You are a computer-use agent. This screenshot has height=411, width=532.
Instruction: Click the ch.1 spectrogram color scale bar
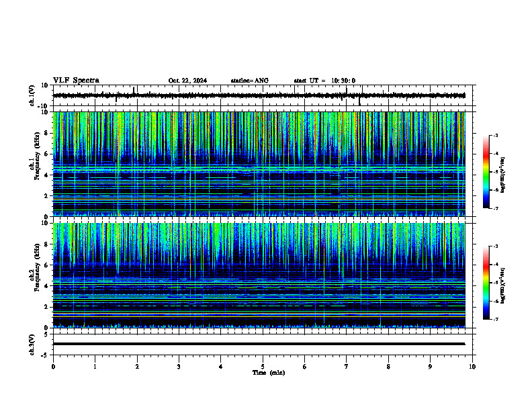point(486,172)
